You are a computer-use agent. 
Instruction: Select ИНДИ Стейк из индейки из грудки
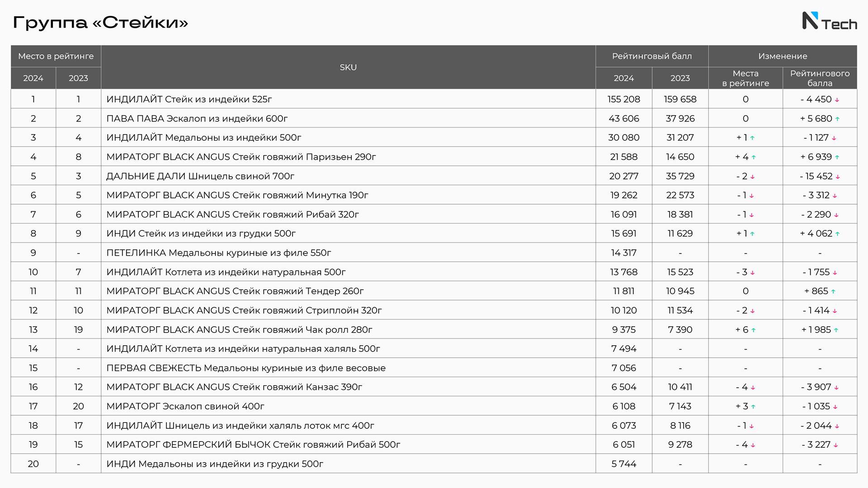[201, 234]
